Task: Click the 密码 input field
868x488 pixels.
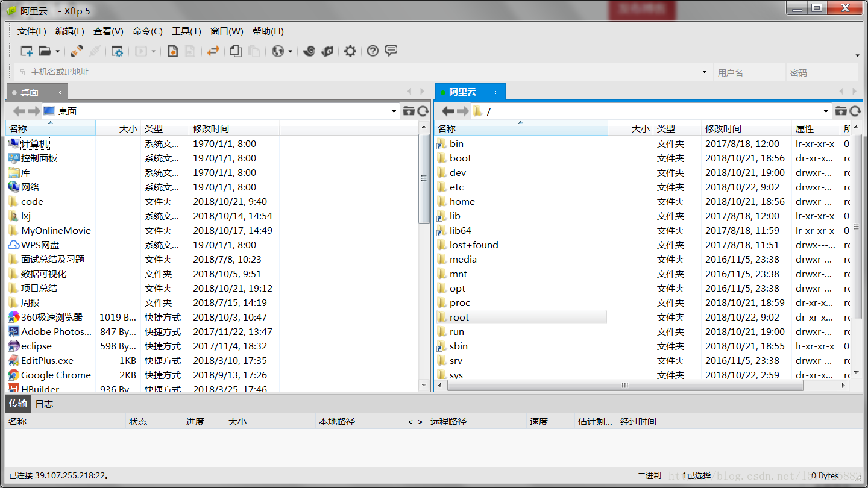Action: pos(822,72)
